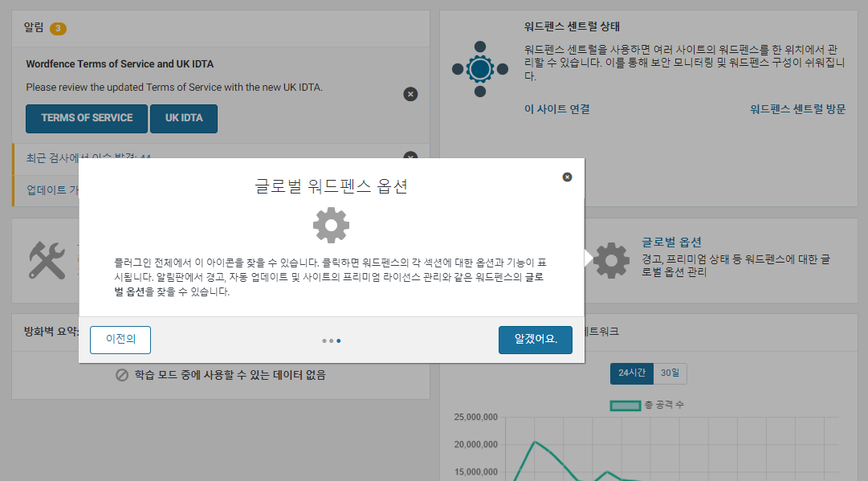Select the second tour step dot
868x481 pixels.
click(x=332, y=341)
